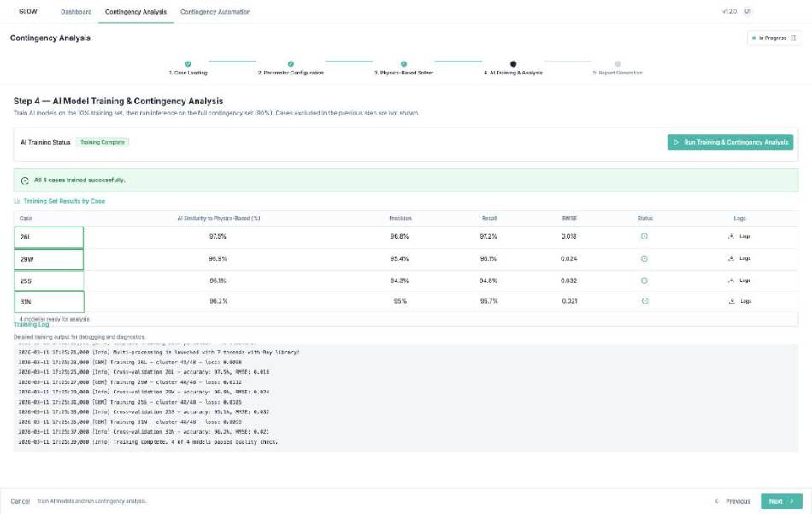Click download icon in 29W logs cell
812x514 pixels.
[x=731, y=258]
